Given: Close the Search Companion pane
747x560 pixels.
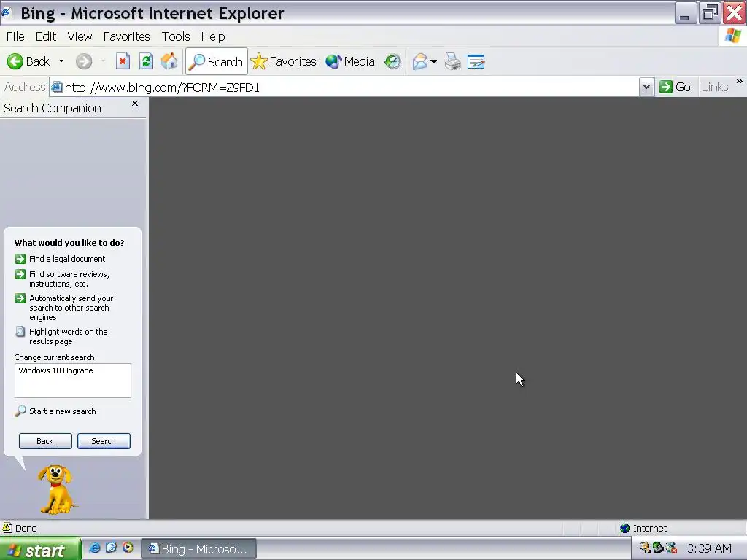Looking at the screenshot, I should coord(135,104).
